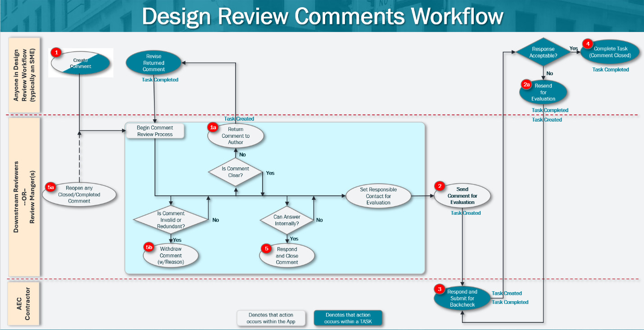This screenshot has height=330, width=644.
Task: Select the Begin Comment Review Process box
Action: (154, 131)
